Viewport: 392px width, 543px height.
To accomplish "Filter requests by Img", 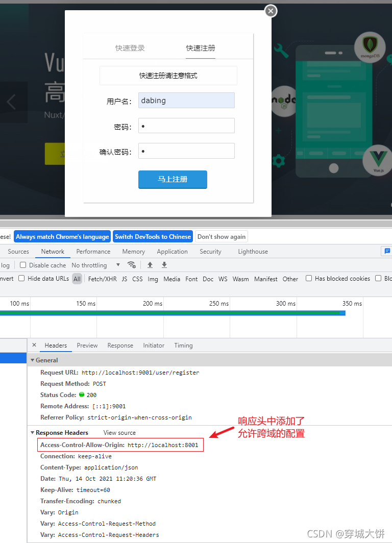I will [x=153, y=279].
